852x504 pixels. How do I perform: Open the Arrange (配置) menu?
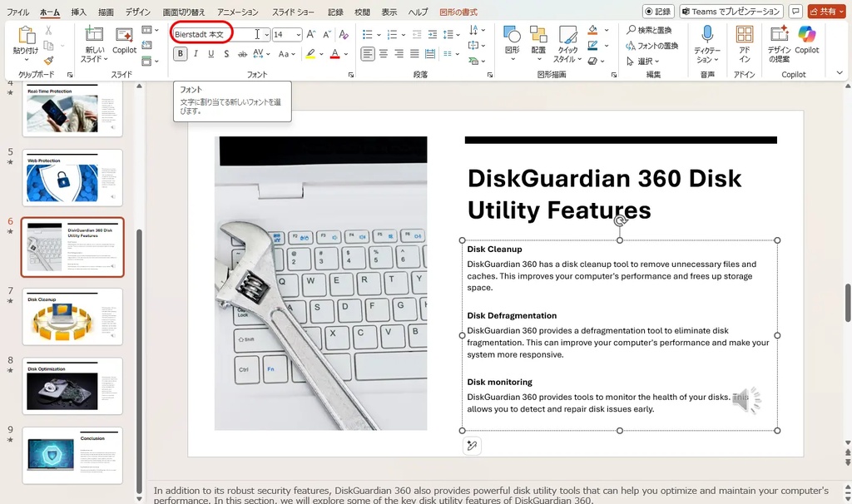[538, 42]
